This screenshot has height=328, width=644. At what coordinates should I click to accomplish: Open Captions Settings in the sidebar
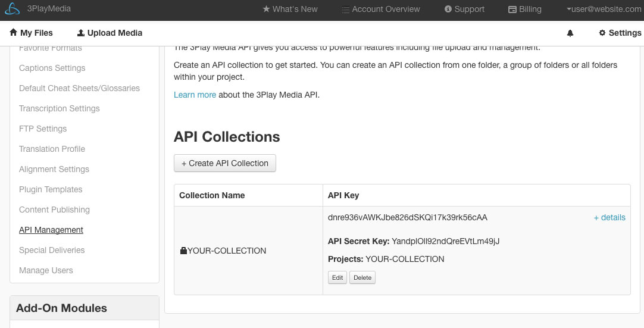coord(52,68)
